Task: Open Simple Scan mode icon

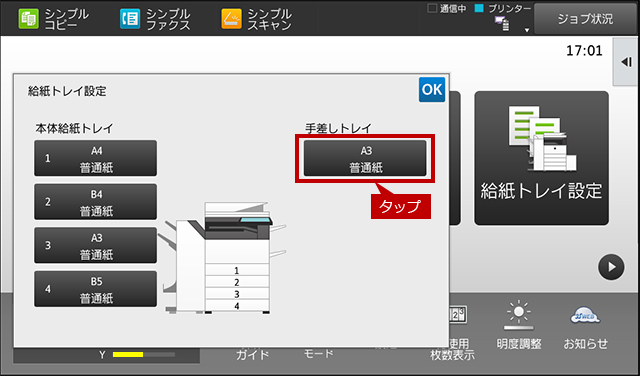Action: point(231,19)
